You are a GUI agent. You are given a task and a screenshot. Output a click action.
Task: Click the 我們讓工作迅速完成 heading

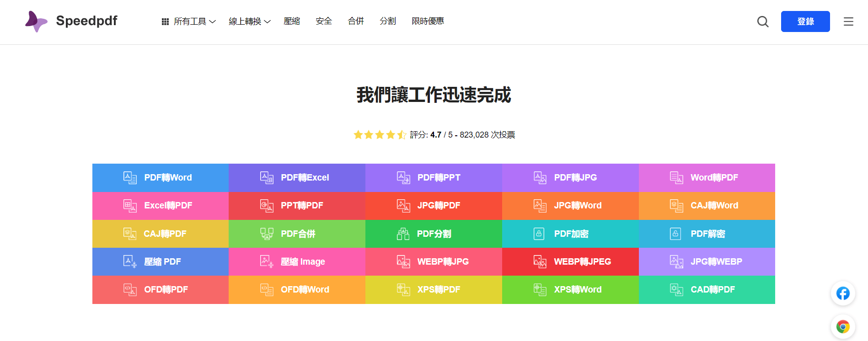pyautogui.click(x=434, y=95)
